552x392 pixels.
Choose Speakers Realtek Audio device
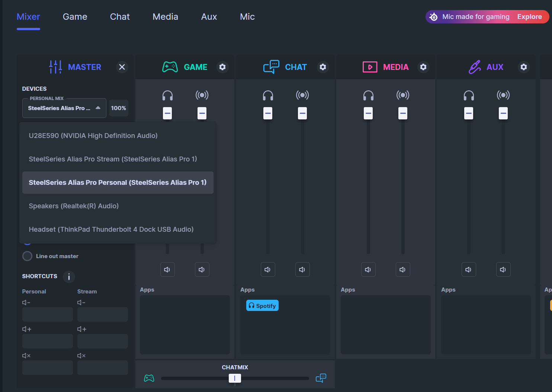[118, 206]
